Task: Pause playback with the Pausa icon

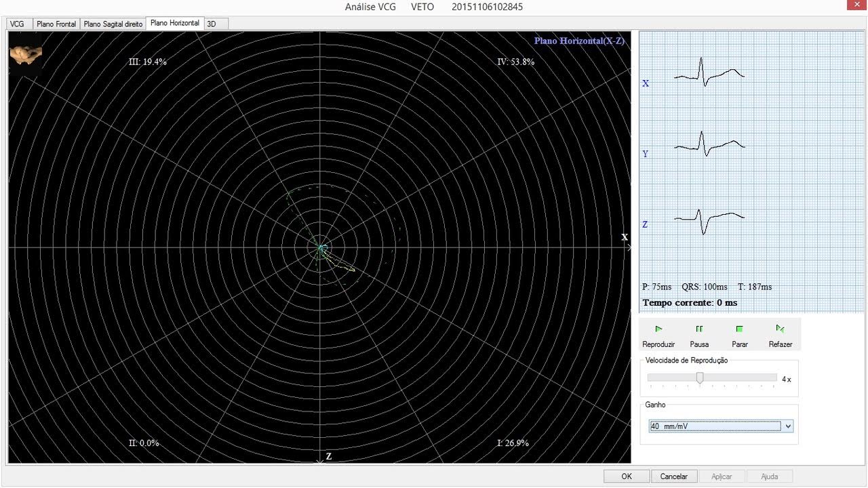Action: [x=699, y=329]
